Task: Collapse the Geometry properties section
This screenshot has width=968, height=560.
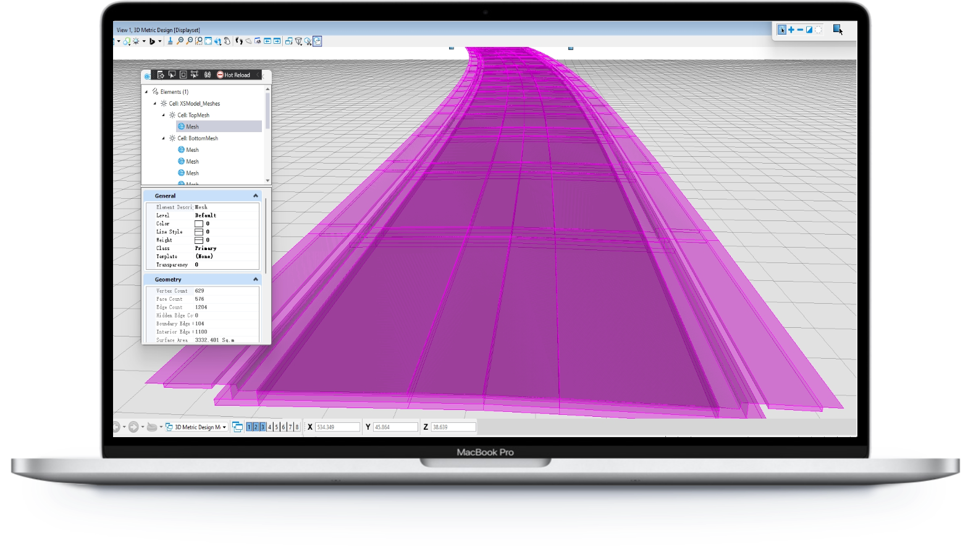Action: (x=255, y=280)
